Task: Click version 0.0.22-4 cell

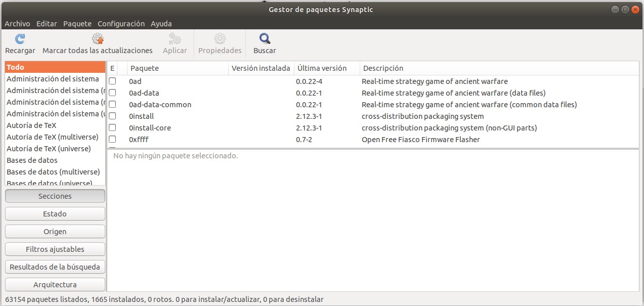Action: pos(309,81)
